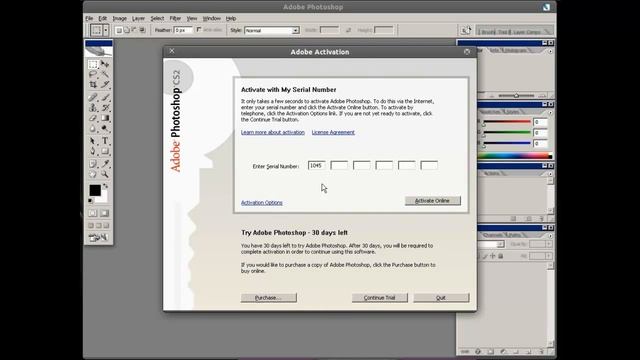Screen dimensions: 640x360
Task: Open Learn more about activation link
Action: point(273,132)
